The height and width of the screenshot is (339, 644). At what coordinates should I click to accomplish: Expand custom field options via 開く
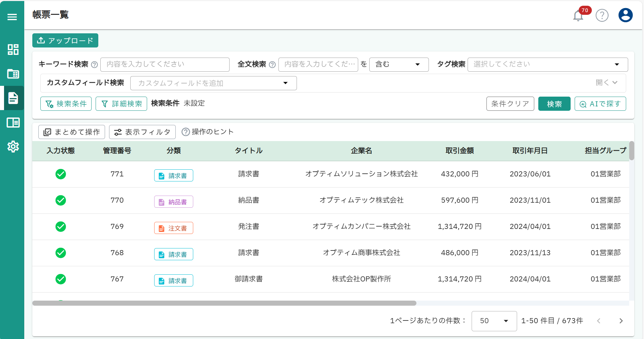point(607,82)
